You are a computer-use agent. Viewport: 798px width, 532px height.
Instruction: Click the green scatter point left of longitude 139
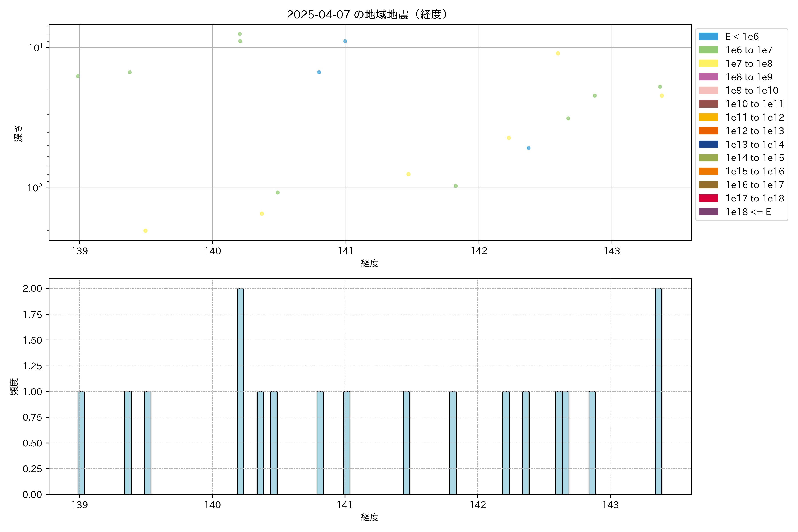[x=78, y=76]
